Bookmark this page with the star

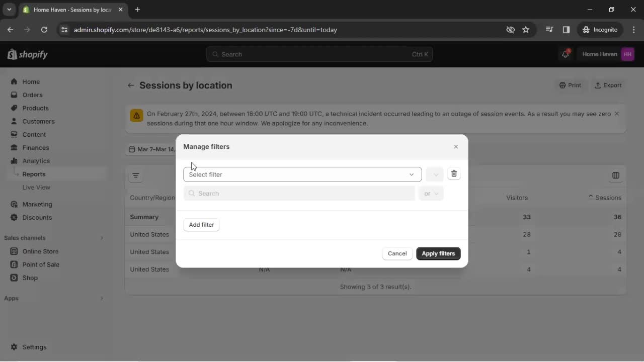tap(526, 30)
